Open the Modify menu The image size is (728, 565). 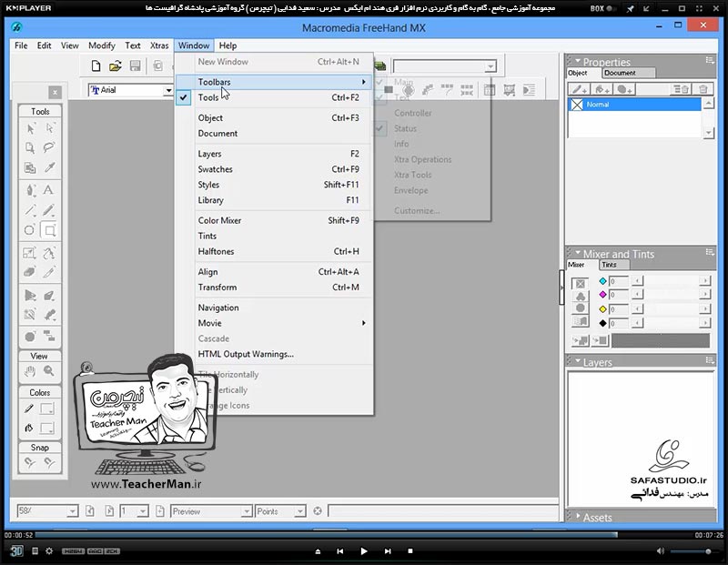(x=102, y=45)
